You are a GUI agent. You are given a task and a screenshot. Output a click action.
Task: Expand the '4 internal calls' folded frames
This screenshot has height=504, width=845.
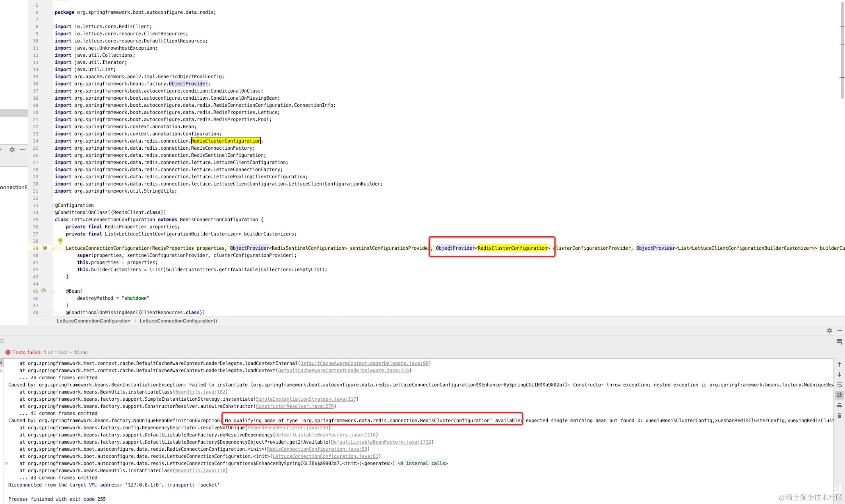click(x=422, y=463)
